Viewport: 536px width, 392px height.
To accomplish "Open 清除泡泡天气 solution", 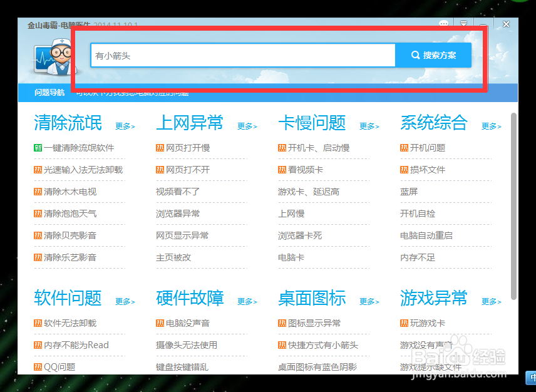I will [70, 214].
